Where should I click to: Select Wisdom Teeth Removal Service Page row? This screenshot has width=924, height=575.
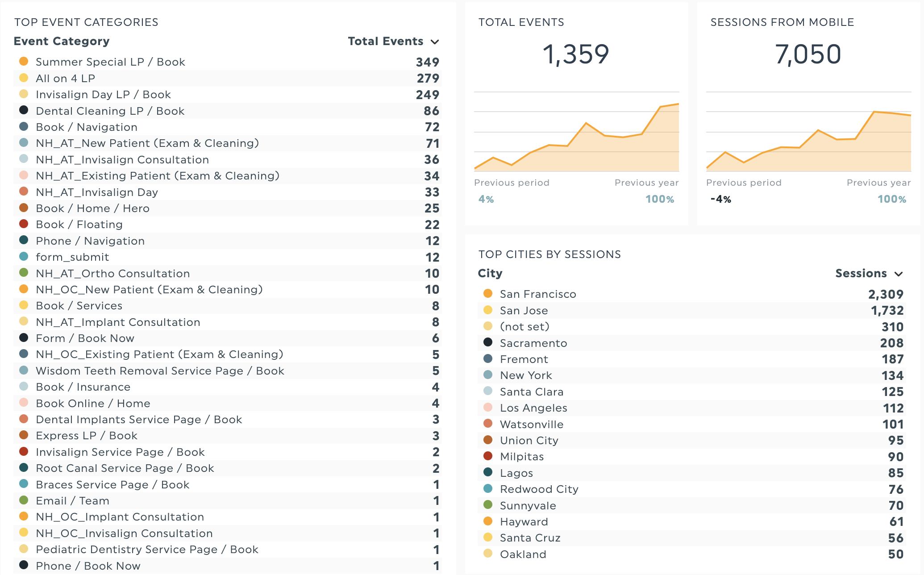tap(160, 371)
